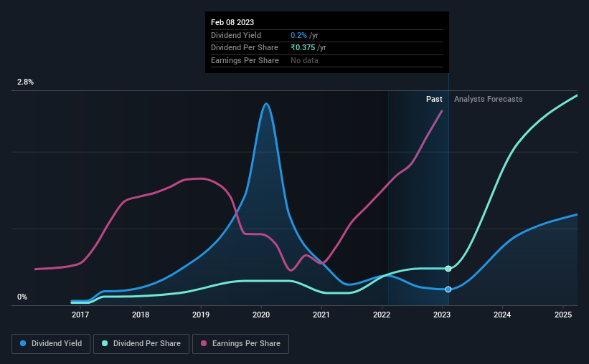589x364 pixels.
Task: Click the 'Dividend Yield' tooltip row label
Action: click(x=236, y=35)
